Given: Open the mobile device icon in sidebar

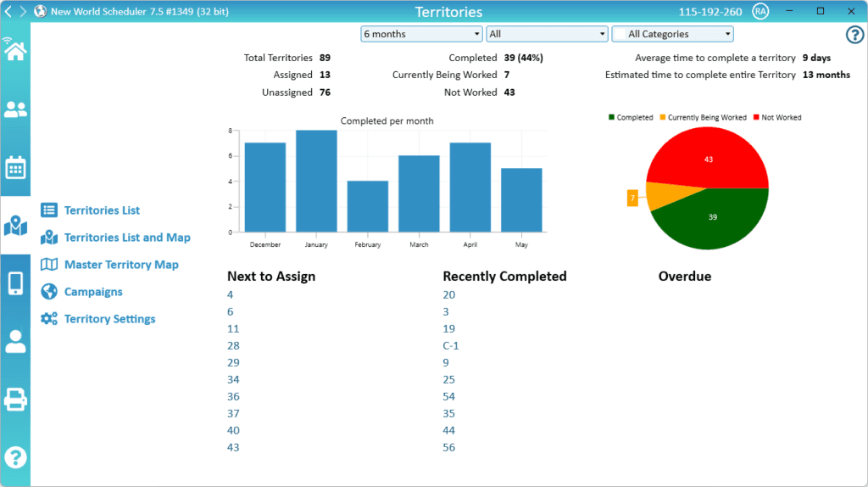Looking at the screenshot, I should 15,283.
